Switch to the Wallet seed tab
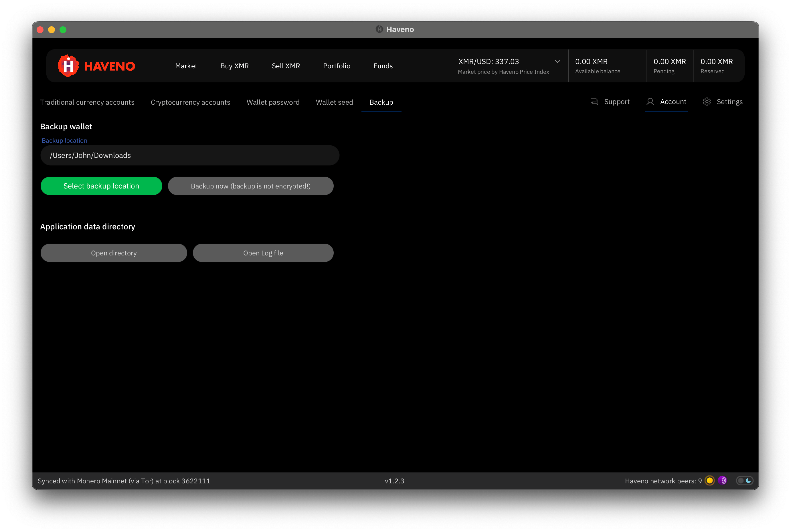 (x=334, y=102)
